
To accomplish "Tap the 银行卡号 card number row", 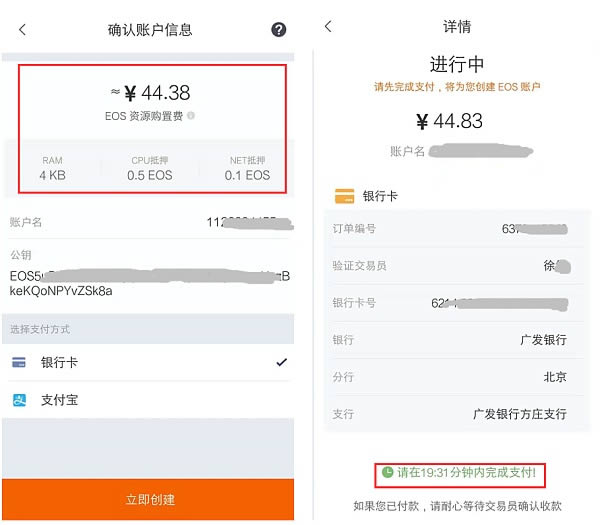I will [450, 303].
